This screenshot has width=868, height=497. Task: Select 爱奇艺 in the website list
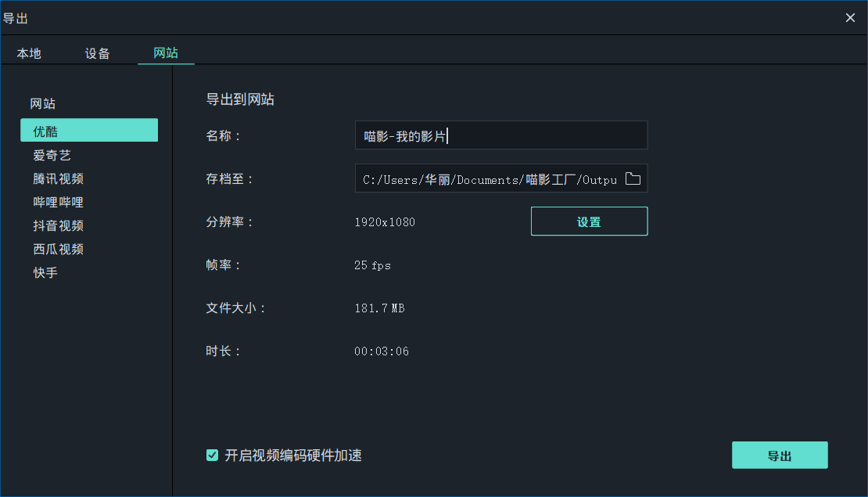click(x=52, y=154)
